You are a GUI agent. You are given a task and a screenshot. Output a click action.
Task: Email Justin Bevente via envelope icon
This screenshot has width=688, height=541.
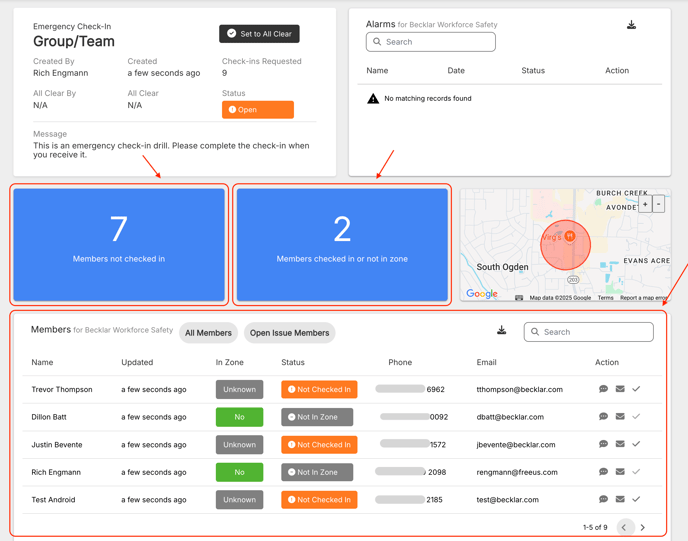pos(620,444)
